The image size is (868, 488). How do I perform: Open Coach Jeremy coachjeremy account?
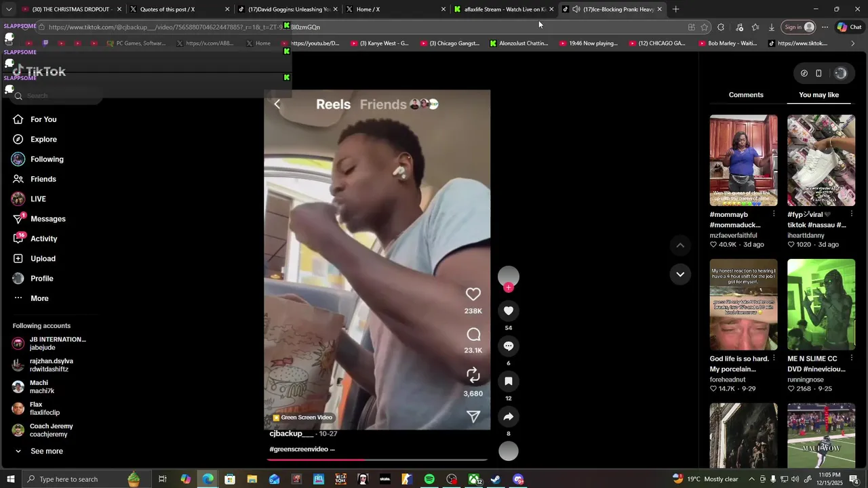pos(43,430)
